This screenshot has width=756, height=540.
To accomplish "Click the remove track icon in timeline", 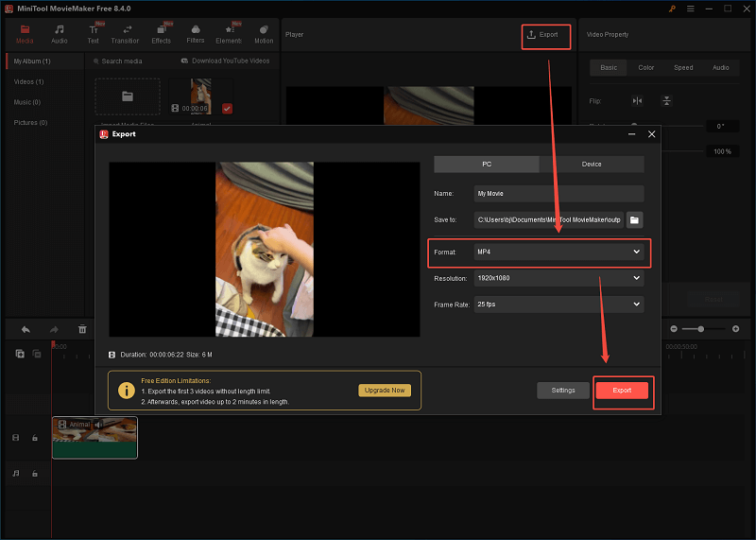I will click(x=37, y=354).
